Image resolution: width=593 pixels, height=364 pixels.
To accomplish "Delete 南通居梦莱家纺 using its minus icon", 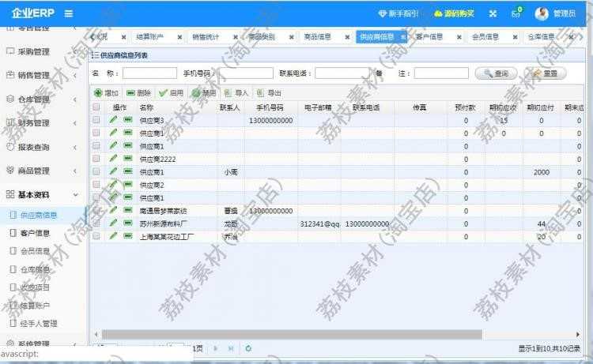I will [128, 210].
